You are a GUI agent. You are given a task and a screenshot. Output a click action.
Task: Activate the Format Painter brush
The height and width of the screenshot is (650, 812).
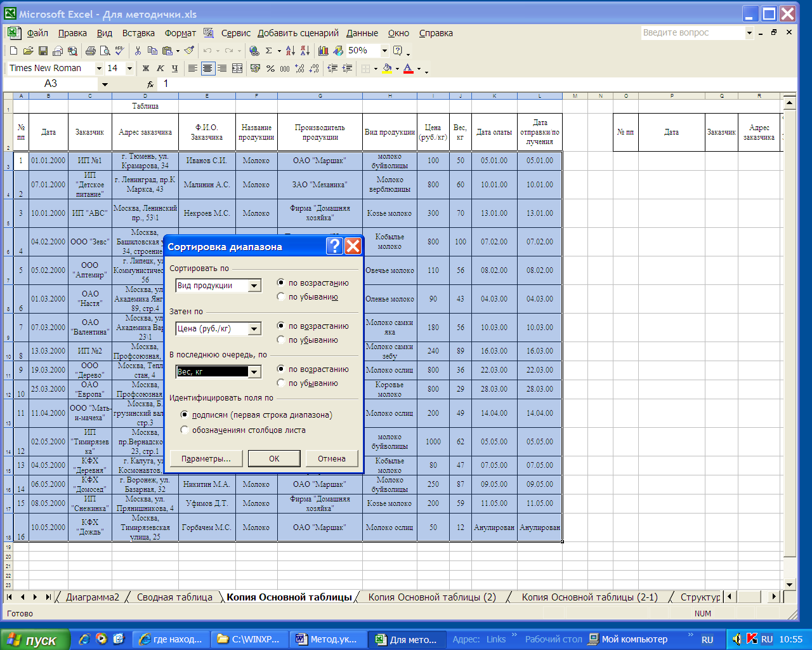[x=189, y=51]
